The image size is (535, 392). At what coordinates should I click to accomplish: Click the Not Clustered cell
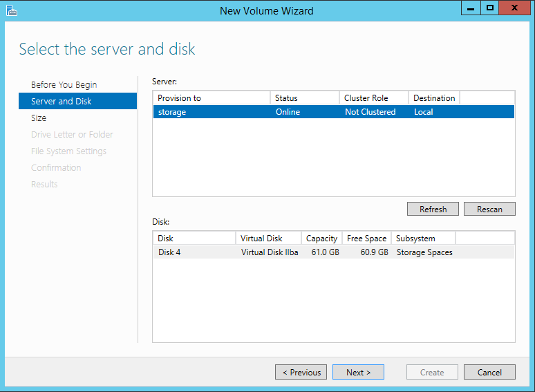(x=370, y=112)
